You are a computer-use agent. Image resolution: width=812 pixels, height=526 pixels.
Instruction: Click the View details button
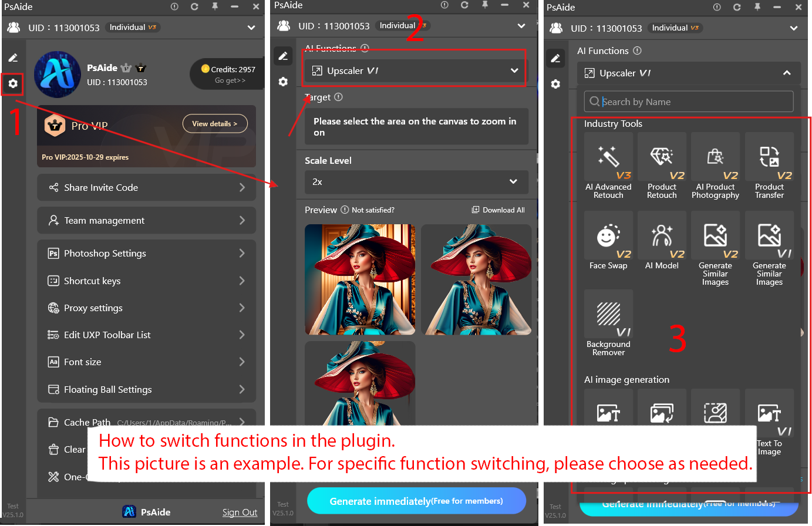214,124
